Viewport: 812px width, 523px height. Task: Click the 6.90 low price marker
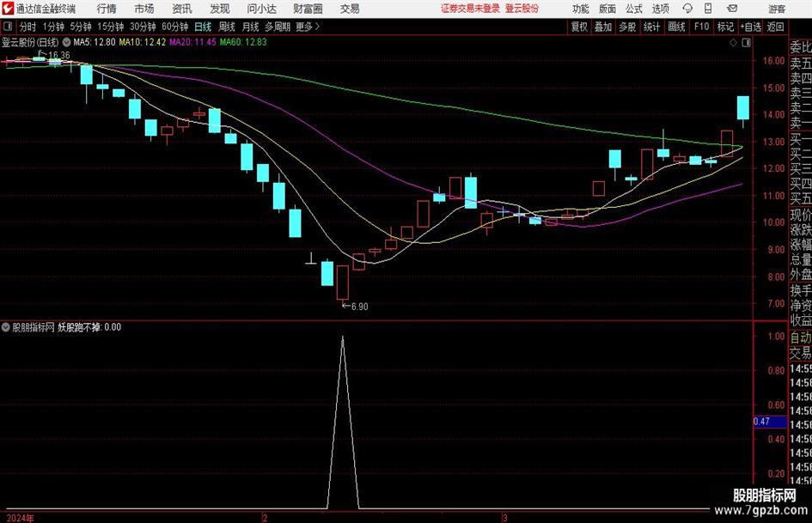point(360,307)
